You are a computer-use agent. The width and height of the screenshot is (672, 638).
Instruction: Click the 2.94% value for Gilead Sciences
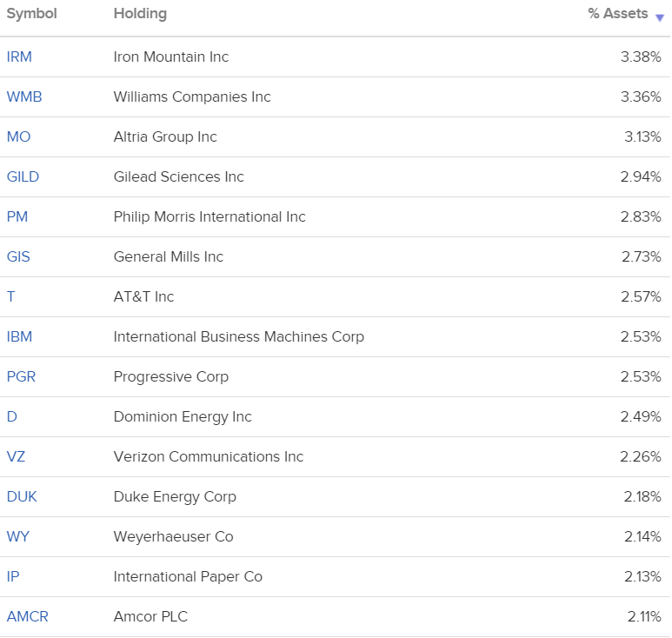pyautogui.click(x=641, y=176)
